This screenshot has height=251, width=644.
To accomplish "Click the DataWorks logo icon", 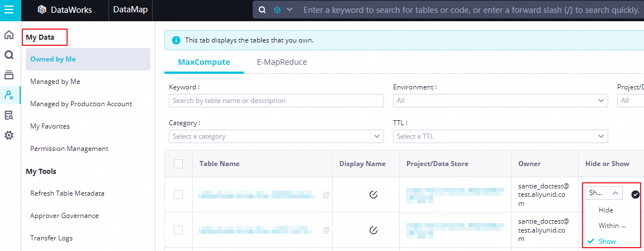I will point(42,10).
